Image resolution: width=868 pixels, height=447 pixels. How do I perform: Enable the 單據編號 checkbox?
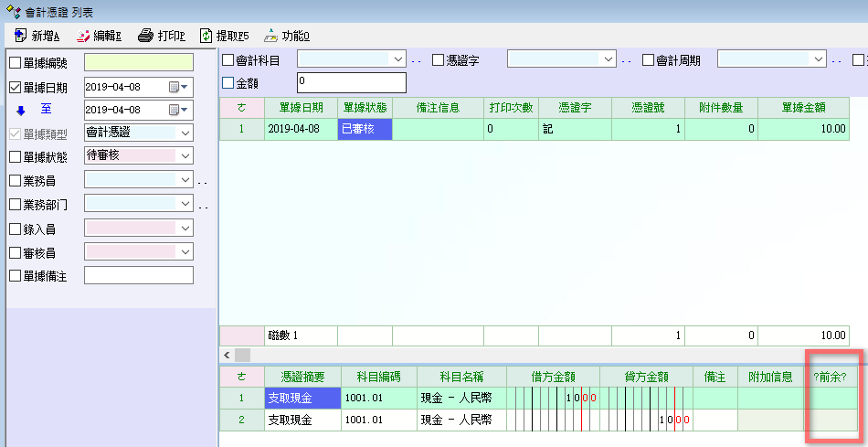15,63
